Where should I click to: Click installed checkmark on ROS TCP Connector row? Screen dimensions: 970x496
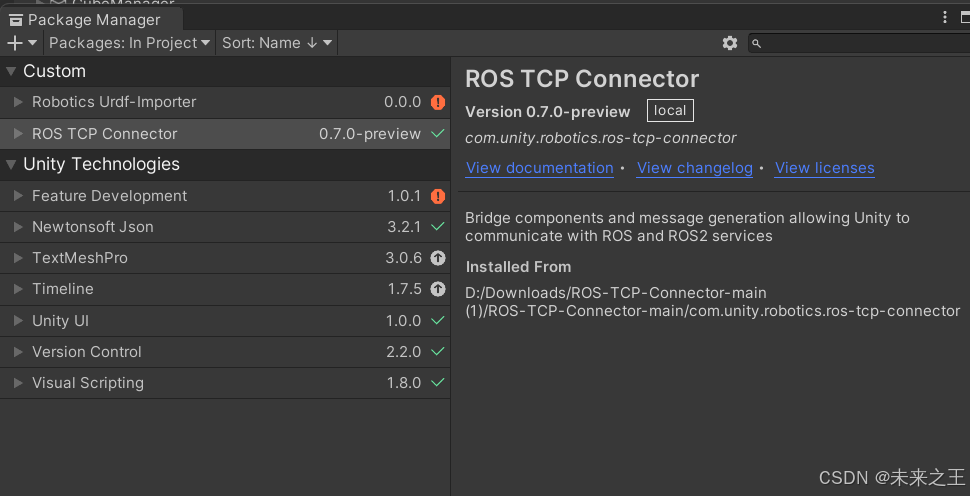click(x=438, y=133)
